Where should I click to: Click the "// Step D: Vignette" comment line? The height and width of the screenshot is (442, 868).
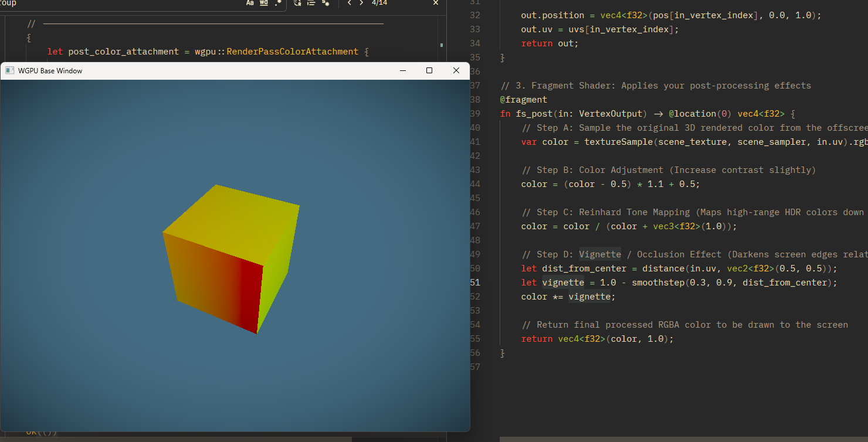[694, 254]
